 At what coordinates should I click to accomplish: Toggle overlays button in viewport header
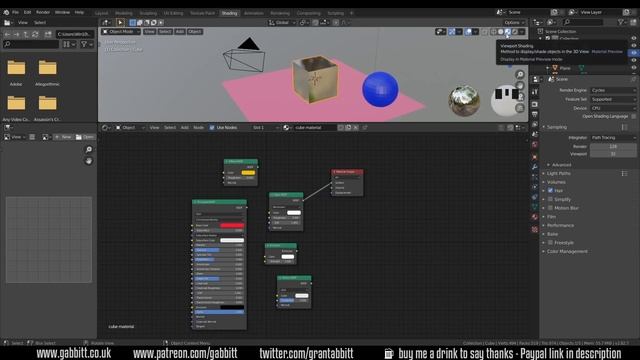click(468, 32)
